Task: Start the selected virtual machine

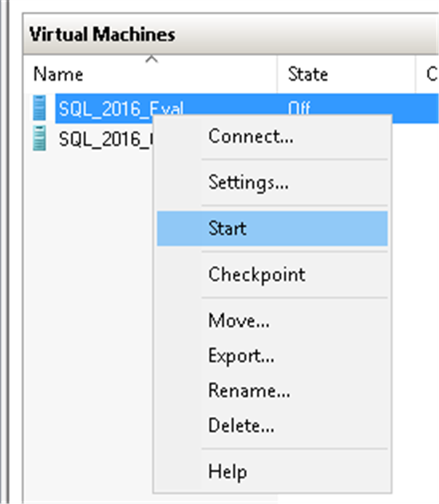Action: (272, 228)
